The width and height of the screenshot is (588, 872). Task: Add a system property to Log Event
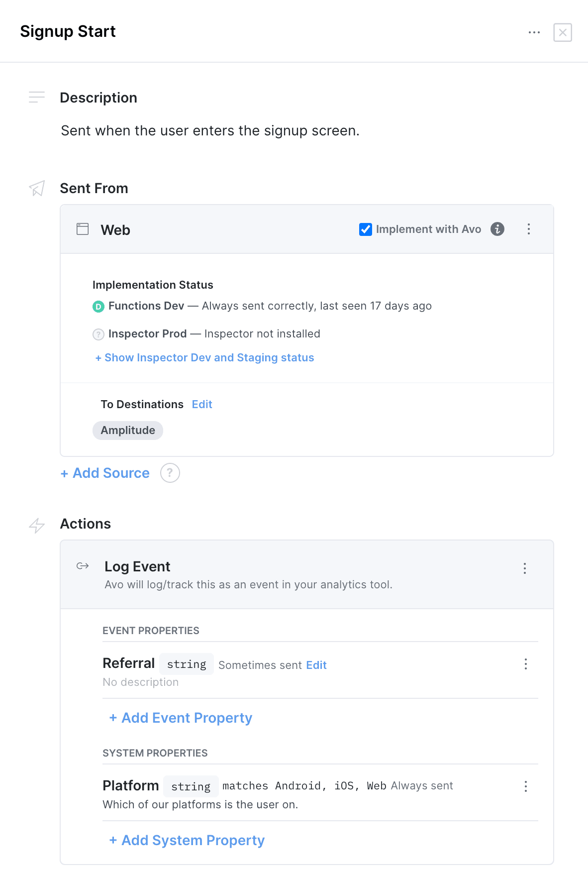[x=186, y=840]
